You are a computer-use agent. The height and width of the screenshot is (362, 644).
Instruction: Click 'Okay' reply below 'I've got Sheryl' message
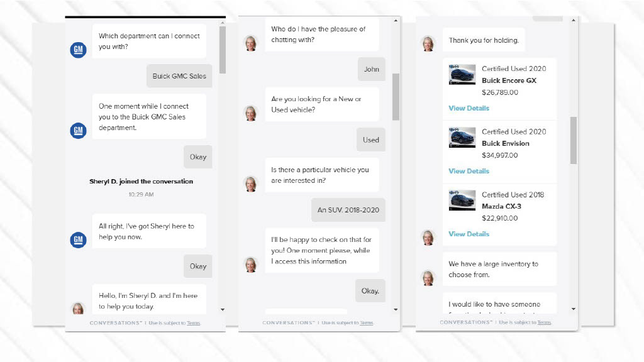(x=198, y=266)
